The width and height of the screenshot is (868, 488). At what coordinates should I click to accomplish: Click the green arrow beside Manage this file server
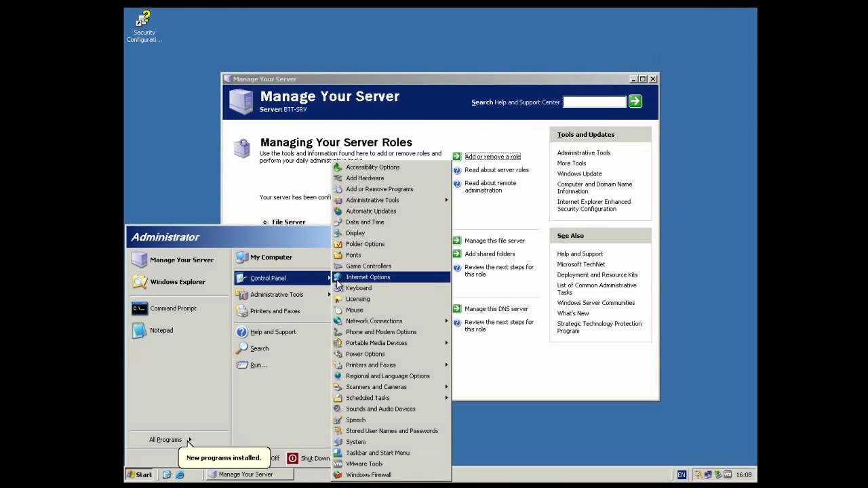pos(457,241)
